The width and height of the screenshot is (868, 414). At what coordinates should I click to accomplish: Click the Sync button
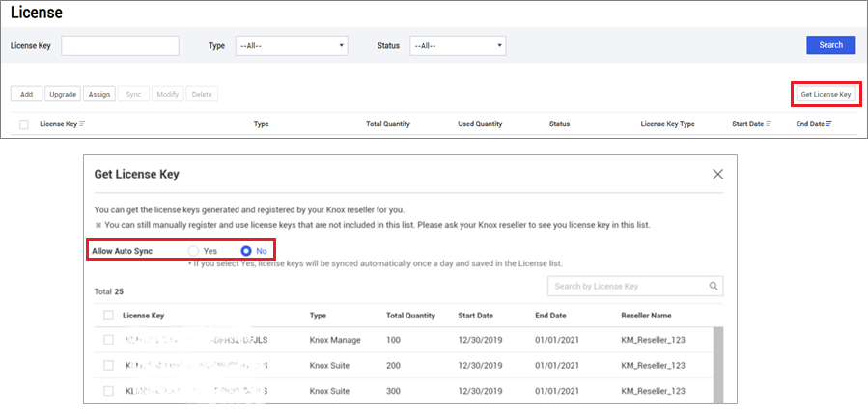[133, 95]
